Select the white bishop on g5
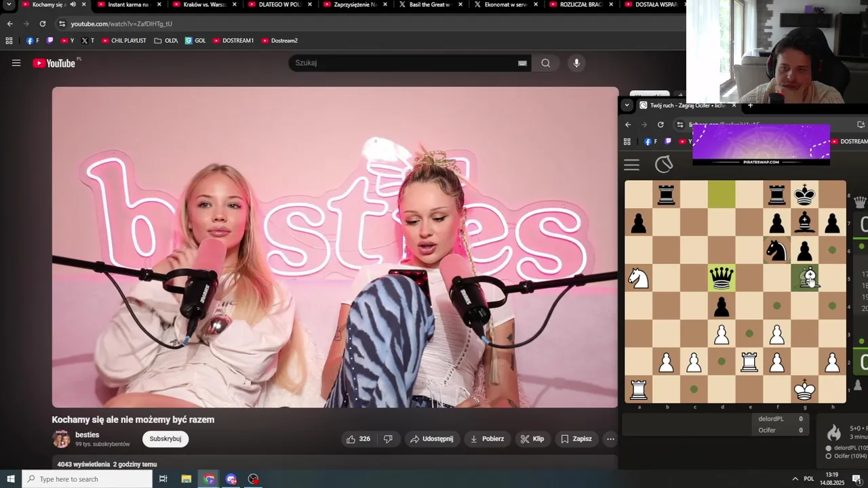The image size is (868, 488). tap(805, 278)
